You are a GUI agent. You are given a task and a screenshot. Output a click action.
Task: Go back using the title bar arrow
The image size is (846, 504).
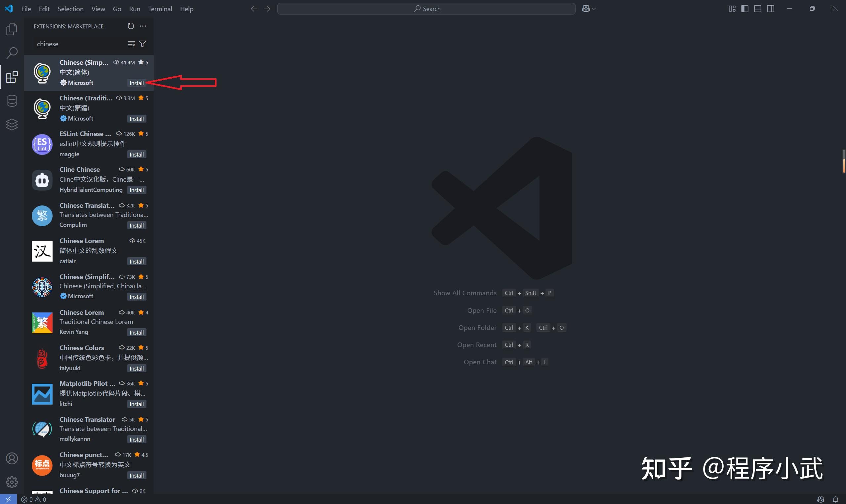[x=254, y=9]
